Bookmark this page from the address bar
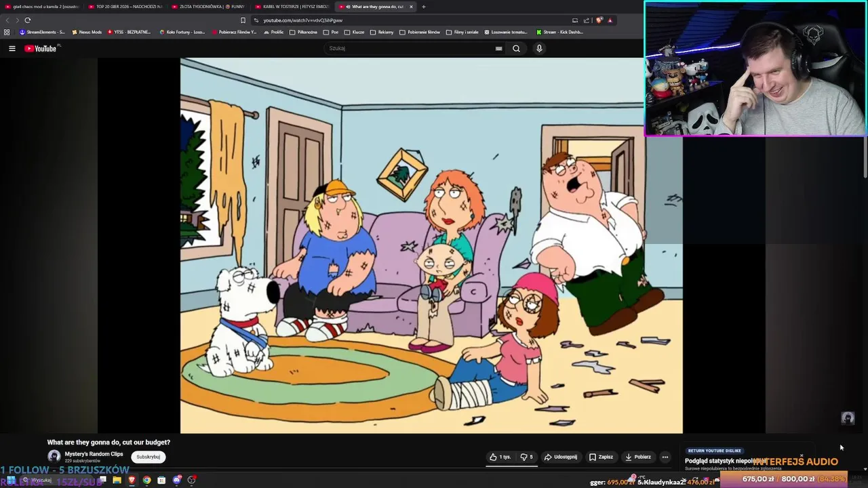This screenshot has width=868, height=488. (x=243, y=20)
